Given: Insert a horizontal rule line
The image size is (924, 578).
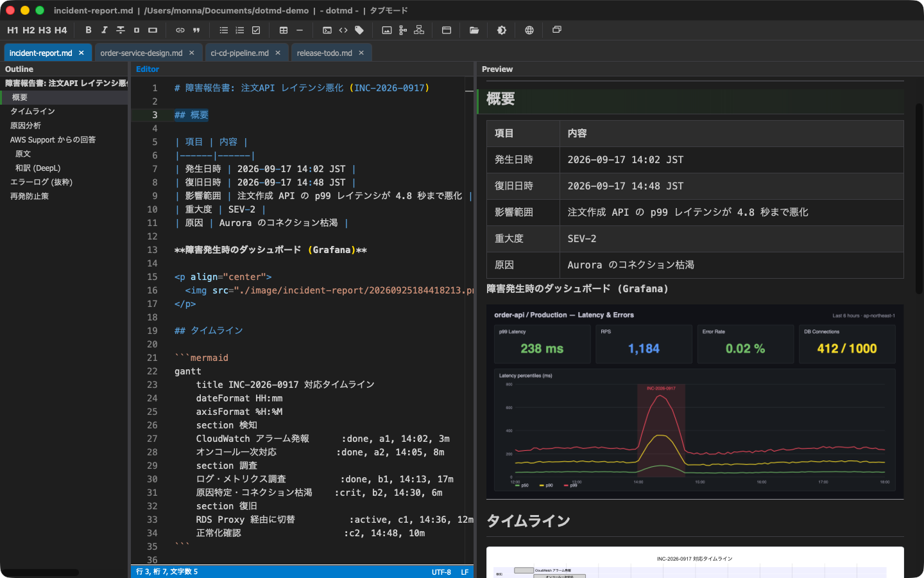Looking at the screenshot, I should 300,30.
